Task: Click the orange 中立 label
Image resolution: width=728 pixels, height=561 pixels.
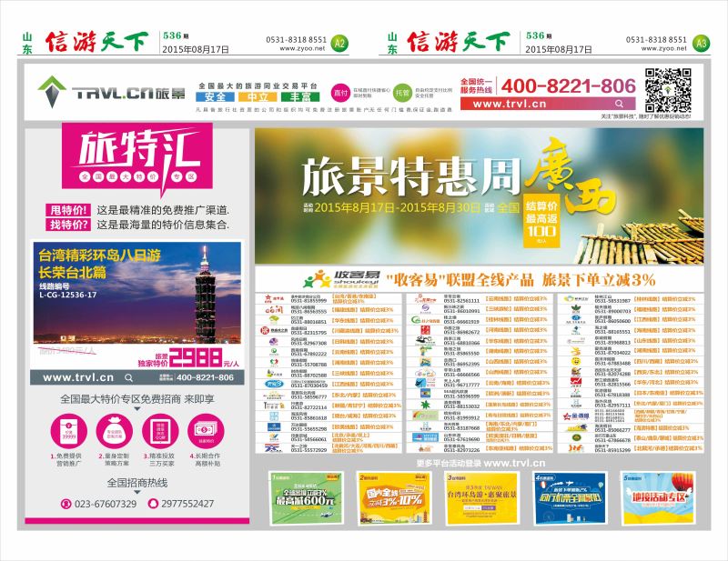Action: 258,97
